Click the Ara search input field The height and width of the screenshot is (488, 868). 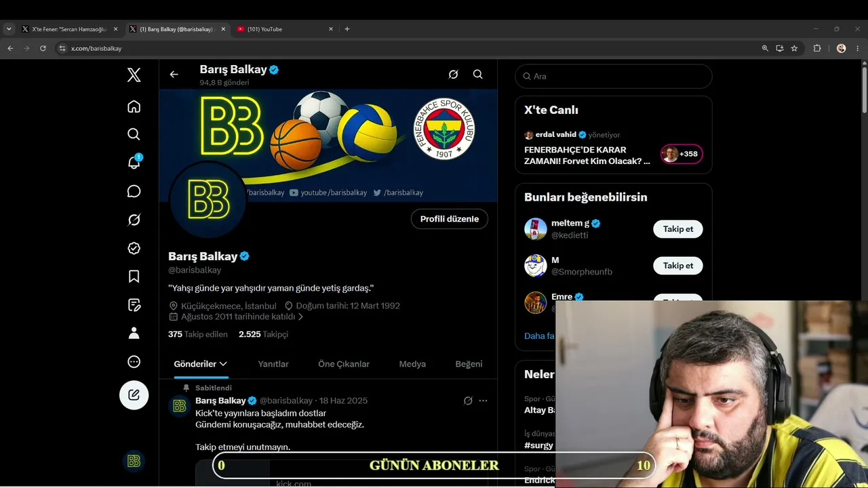point(614,76)
